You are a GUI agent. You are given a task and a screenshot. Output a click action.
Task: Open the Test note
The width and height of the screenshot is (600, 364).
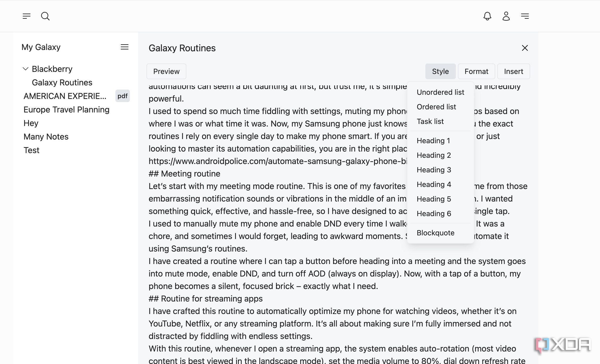[x=32, y=150]
